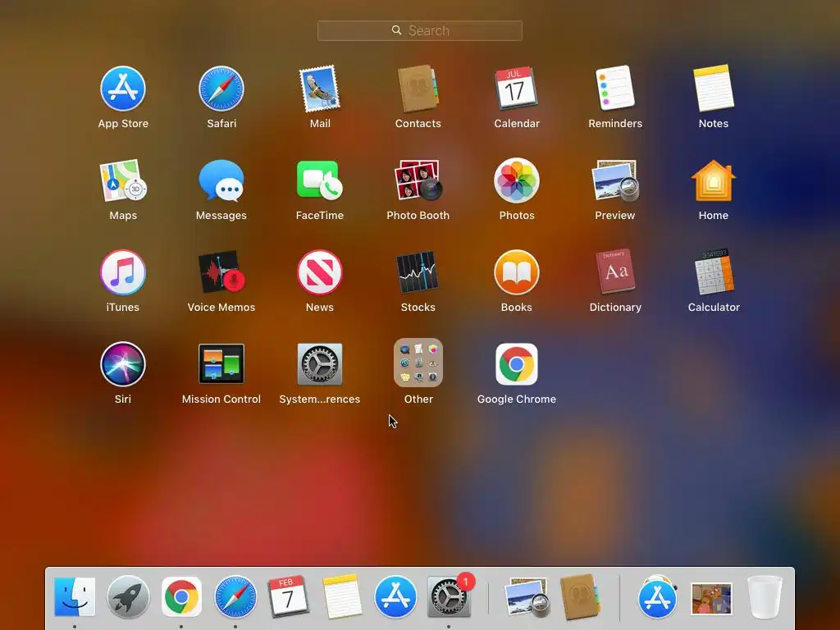Image resolution: width=840 pixels, height=630 pixels.
Task: Click the Launchpad rocket in the Dock
Action: point(128,597)
